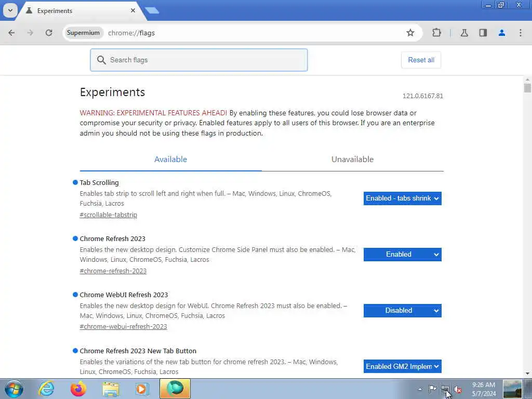Click the Supermium site chip in address bar
532x399 pixels.
tap(83, 33)
